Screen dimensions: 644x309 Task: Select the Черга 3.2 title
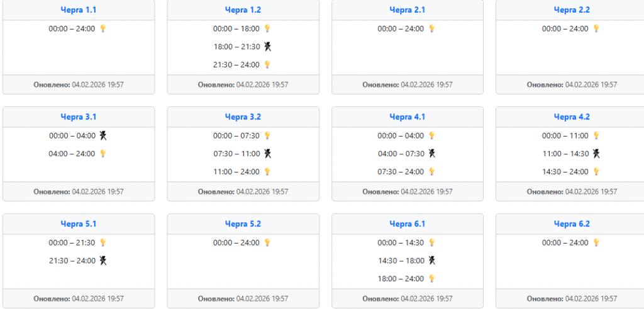click(243, 117)
